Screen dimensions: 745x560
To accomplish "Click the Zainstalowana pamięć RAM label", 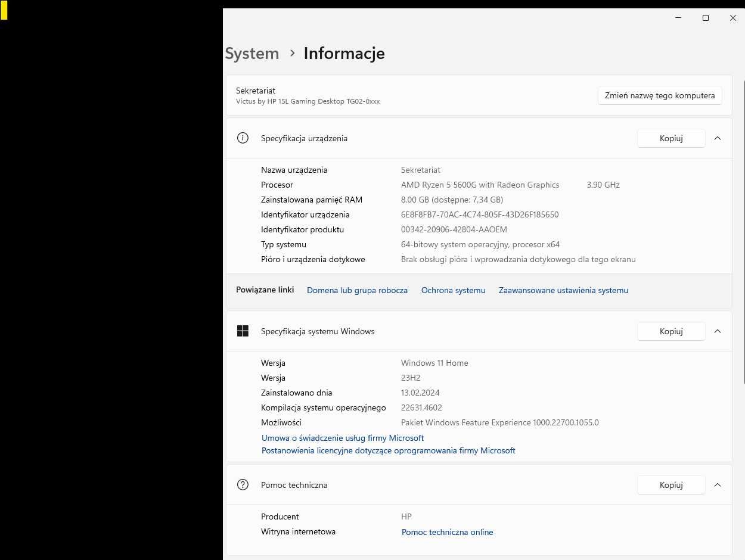I will pos(311,200).
